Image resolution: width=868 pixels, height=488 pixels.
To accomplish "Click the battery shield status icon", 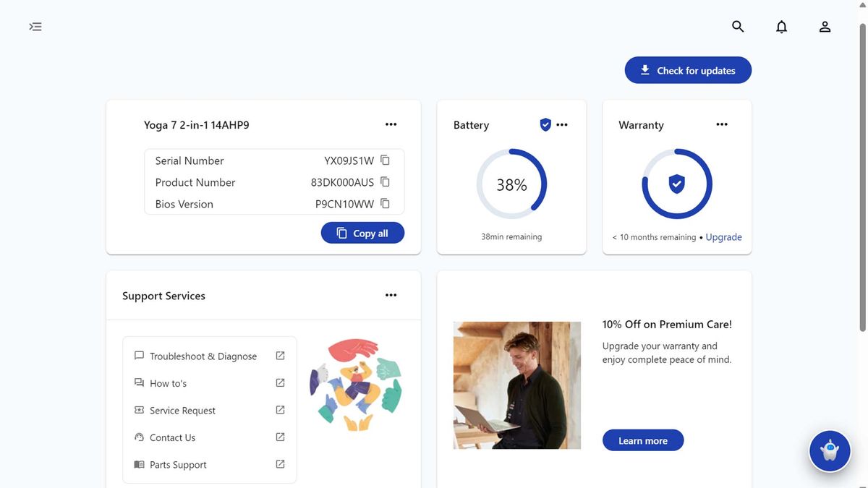I will coord(545,125).
